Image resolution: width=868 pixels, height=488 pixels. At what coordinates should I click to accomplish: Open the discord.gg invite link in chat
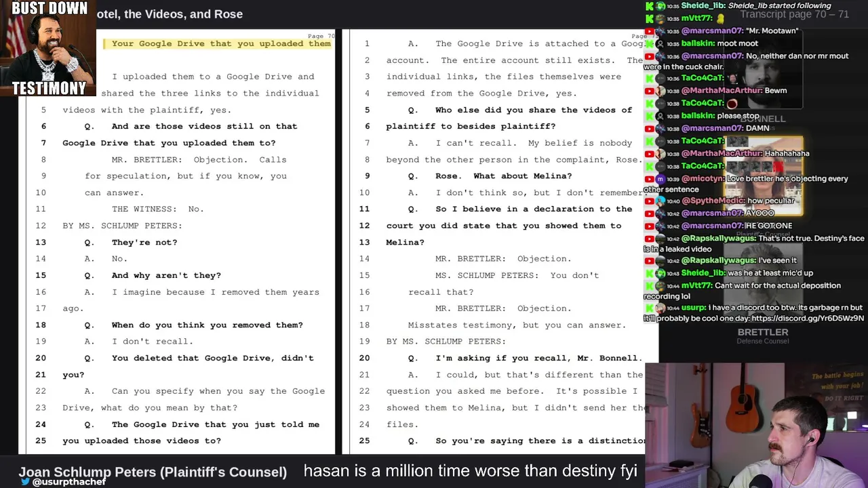808,319
